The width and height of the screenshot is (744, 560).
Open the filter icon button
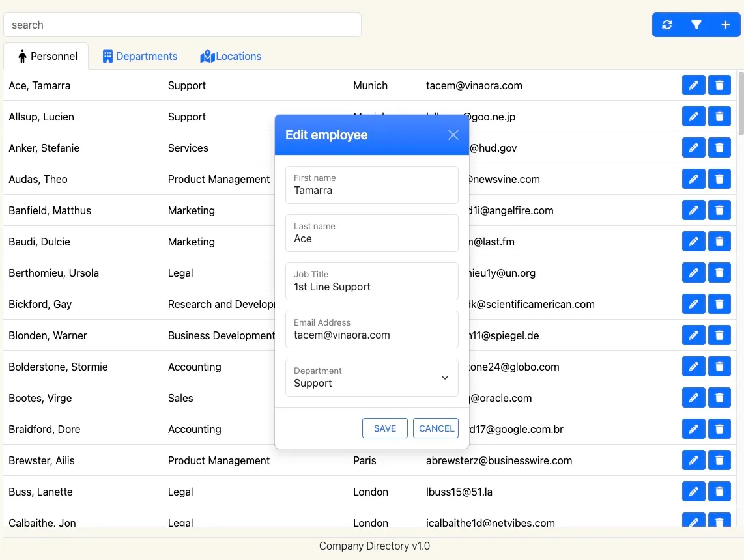coord(696,25)
